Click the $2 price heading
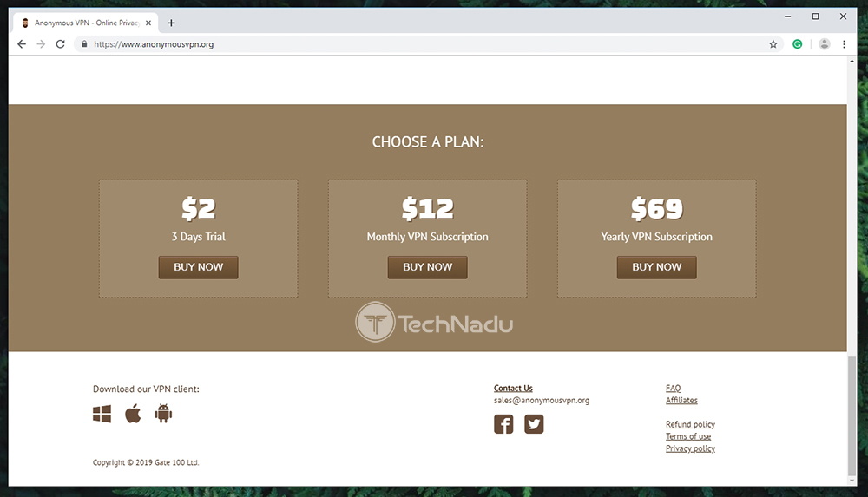 198,209
